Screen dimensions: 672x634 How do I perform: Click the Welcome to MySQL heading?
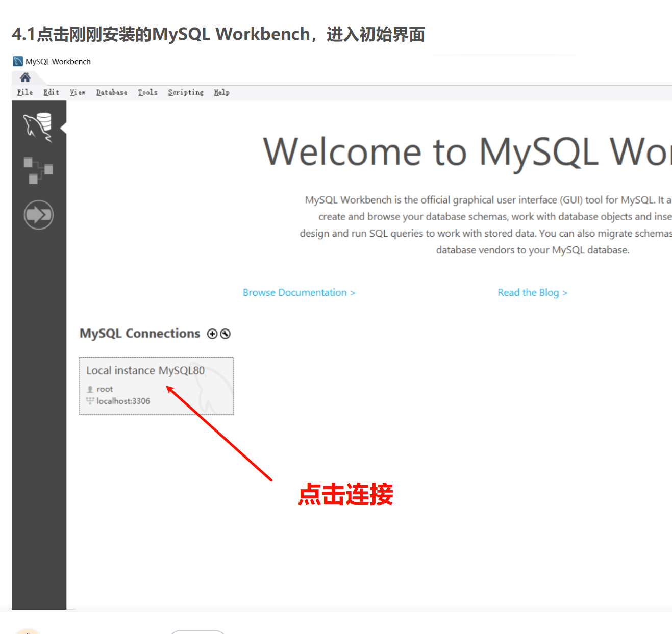pyautogui.click(x=467, y=152)
